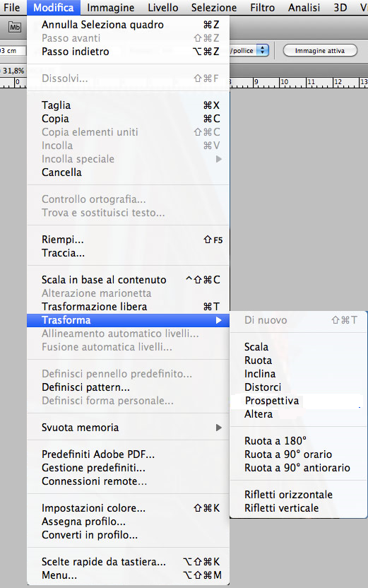Choose Traccia... menu entry

tap(128, 253)
